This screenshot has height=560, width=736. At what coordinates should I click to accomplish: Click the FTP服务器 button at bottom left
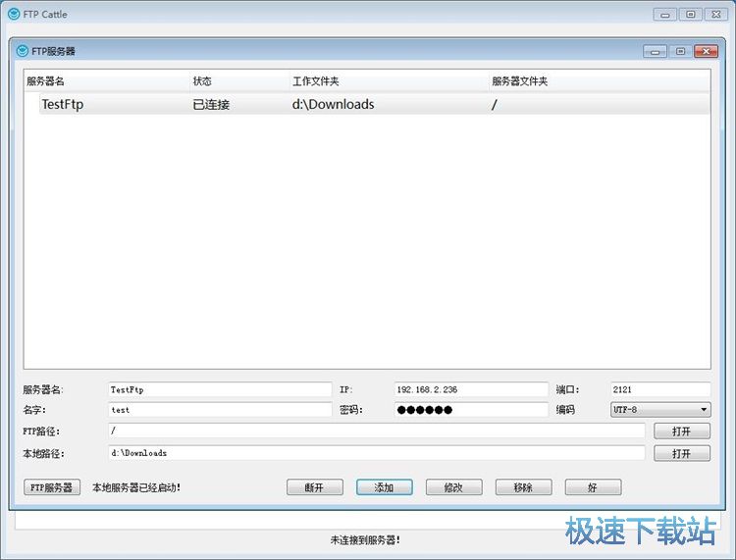tap(52, 487)
